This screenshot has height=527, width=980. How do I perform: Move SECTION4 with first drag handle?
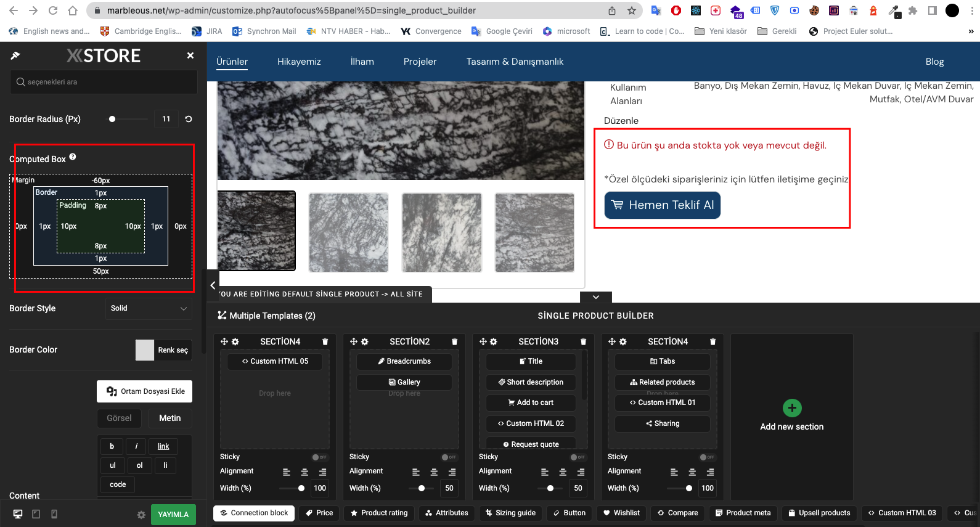point(224,341)
